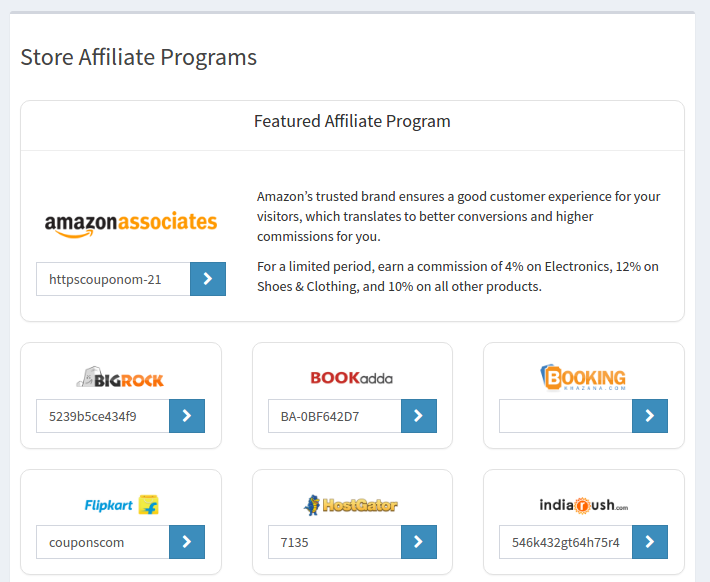Image resolution: width=710 pixels, height=582 pixels.
Task: Click the Amazon Associates logo
Action: 131,224
